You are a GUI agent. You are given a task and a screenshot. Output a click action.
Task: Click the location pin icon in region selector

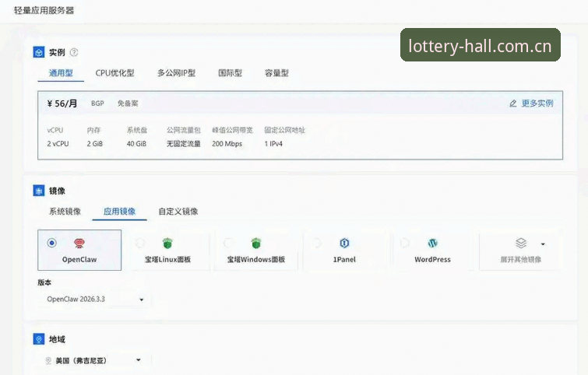tap(48, 360)
